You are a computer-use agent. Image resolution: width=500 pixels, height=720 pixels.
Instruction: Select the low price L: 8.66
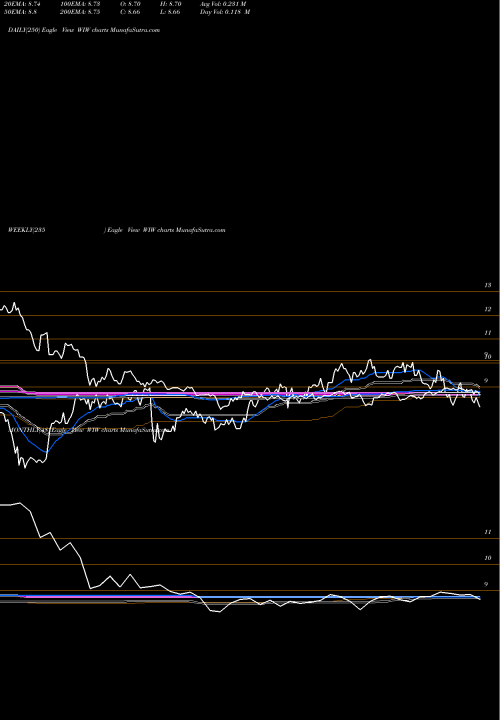pyautogui.click(x=170, y=12)
